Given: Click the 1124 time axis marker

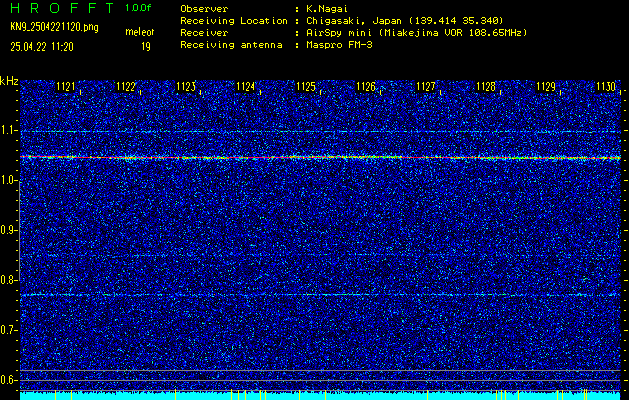Looking at the screenshot, I should click(246, 86).
